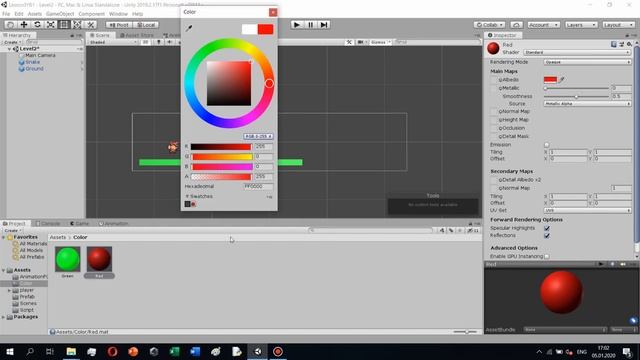Toggle scene audio speaker icon
Viewport: 640px width, 360px height.
169,42
